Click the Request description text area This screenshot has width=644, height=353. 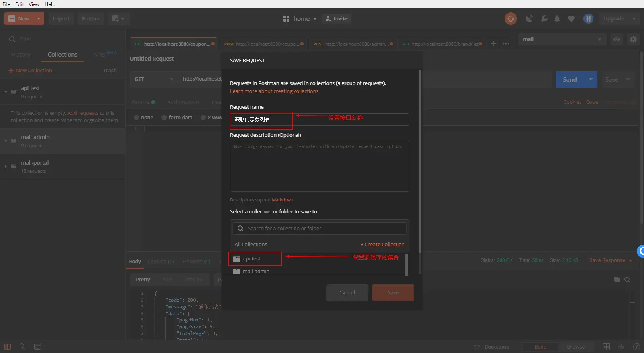[x=320, y=166]
